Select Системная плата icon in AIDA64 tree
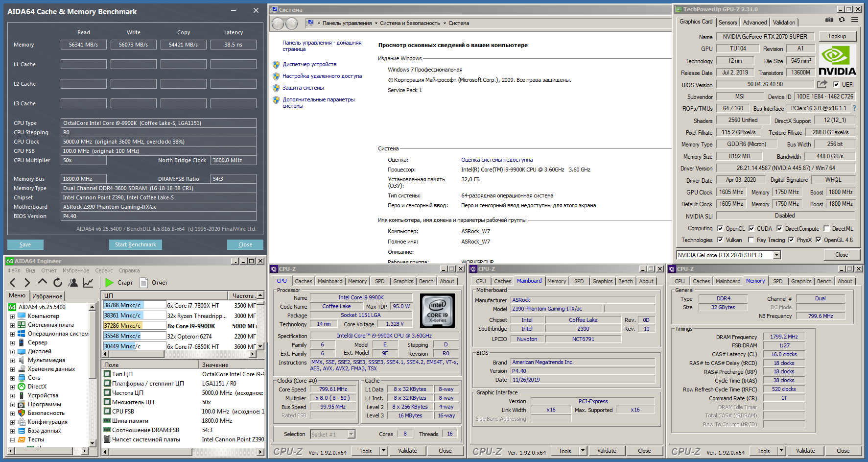The width and height of the screenshot is (868, 462). (x=22, y=325)
